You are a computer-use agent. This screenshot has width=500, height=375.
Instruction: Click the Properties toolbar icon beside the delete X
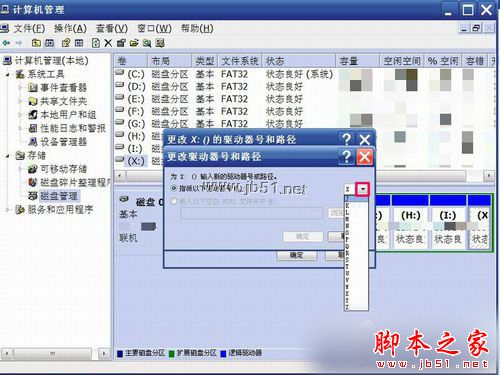(x=121, y=43)
